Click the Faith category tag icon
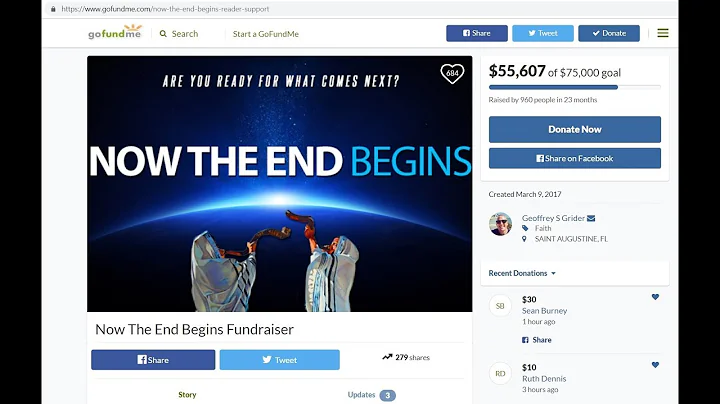 (525, 228)
